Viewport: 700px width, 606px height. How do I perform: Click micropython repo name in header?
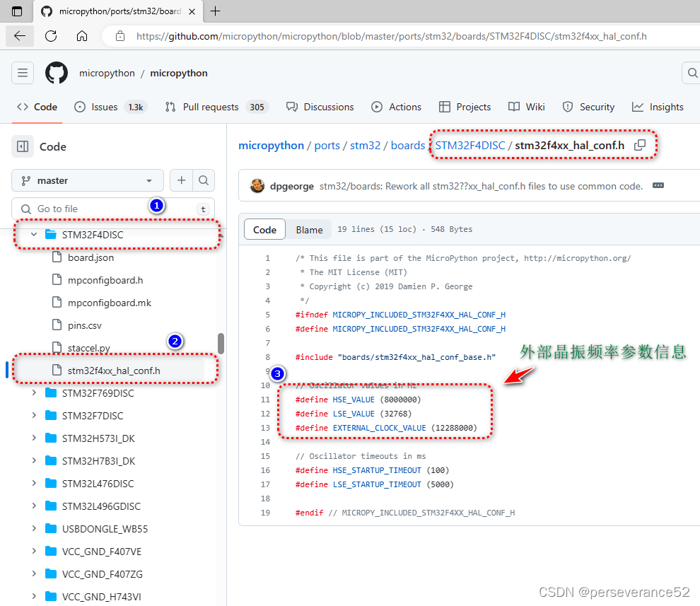(x=179, y=74)
